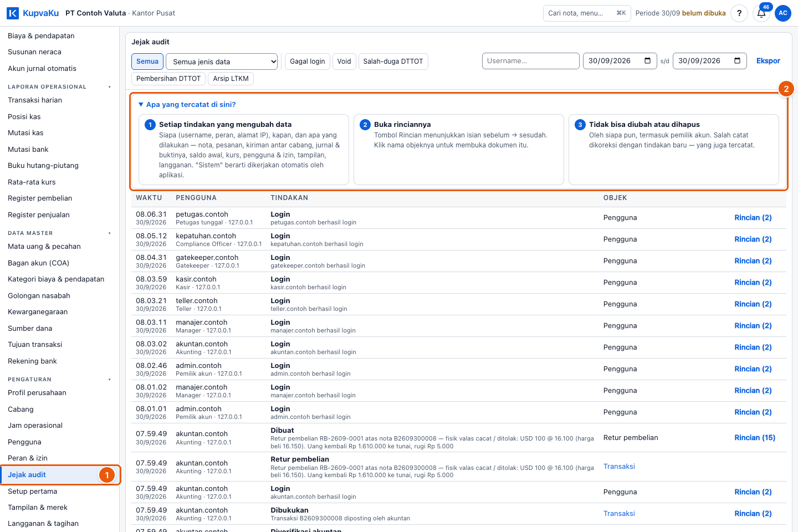This screenshot has width=798, height=532.
Task: Open the help question mark icon
Action: [739, 13]
